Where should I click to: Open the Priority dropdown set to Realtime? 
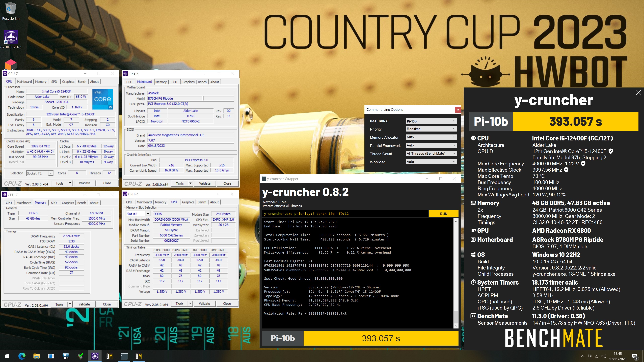pyautogui.click(x=431, y=129)
